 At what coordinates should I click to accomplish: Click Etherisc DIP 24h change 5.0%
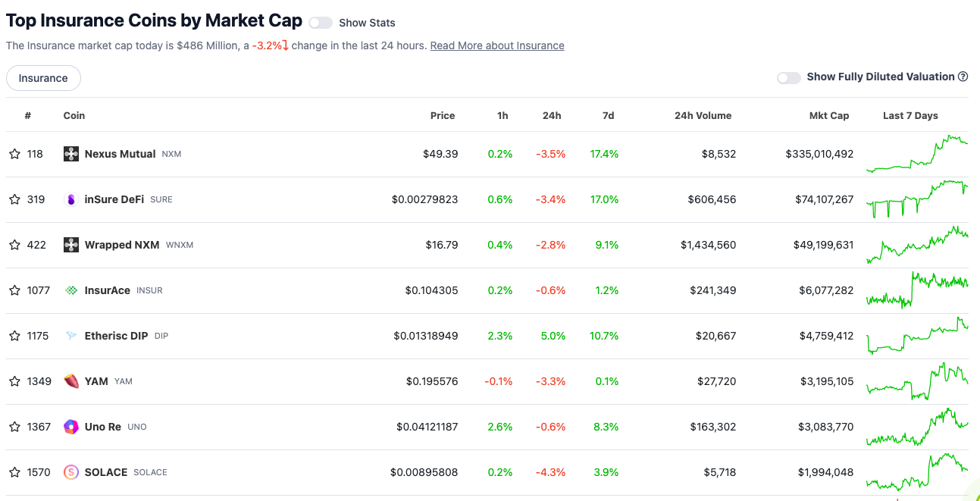click(x=553, y=336)
